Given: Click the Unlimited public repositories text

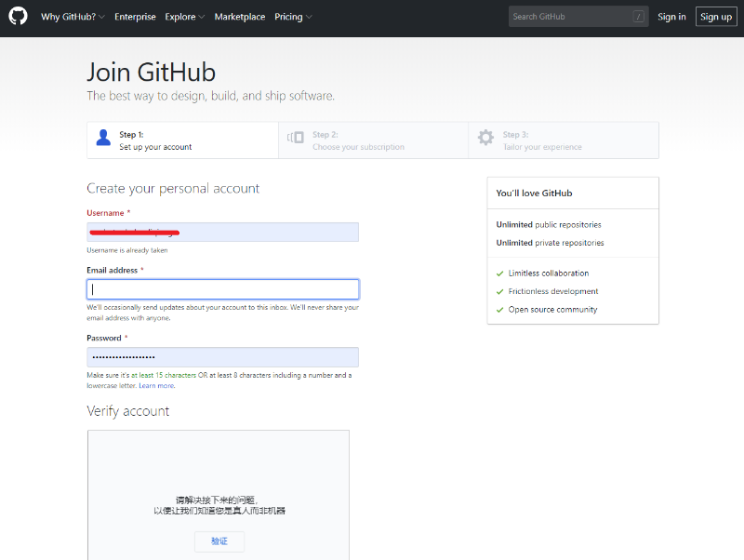Looking at the screenshot, I should [549, 224].
